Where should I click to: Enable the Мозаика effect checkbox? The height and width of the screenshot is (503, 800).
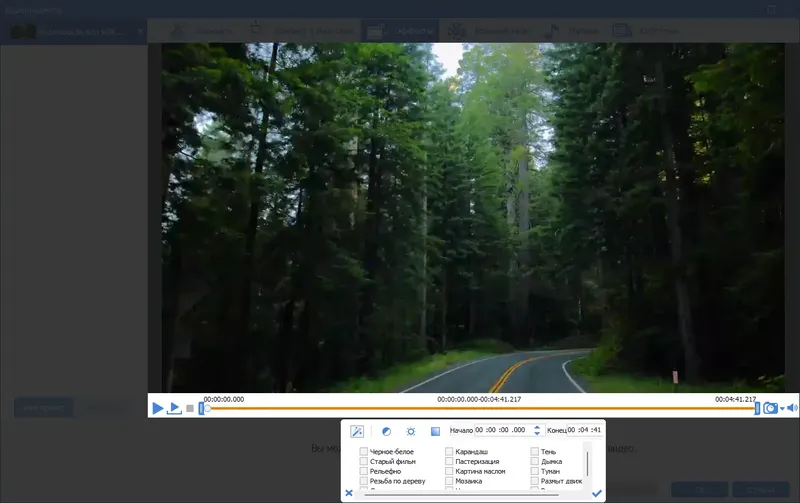(449, 481)
